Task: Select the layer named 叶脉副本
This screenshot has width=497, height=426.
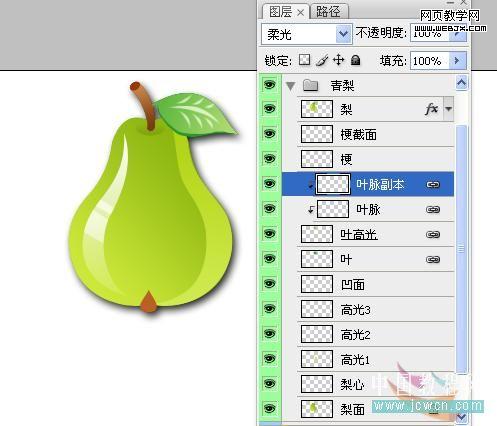Action: [380, 184]
